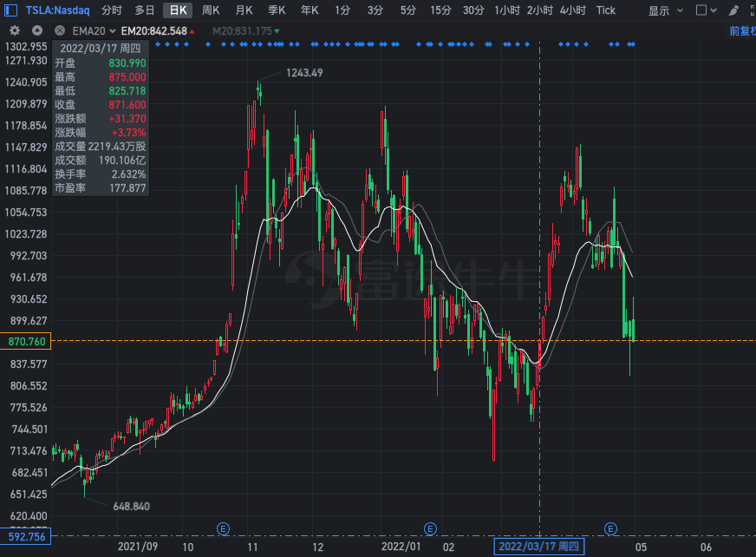
Task: Click the TSLA:Nasdaq ticker title
Action: click(57, 10)
